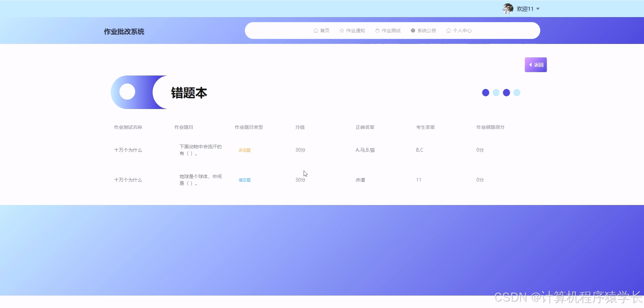
Task: Select the star icon beside 作业通知
Action: 341,31
